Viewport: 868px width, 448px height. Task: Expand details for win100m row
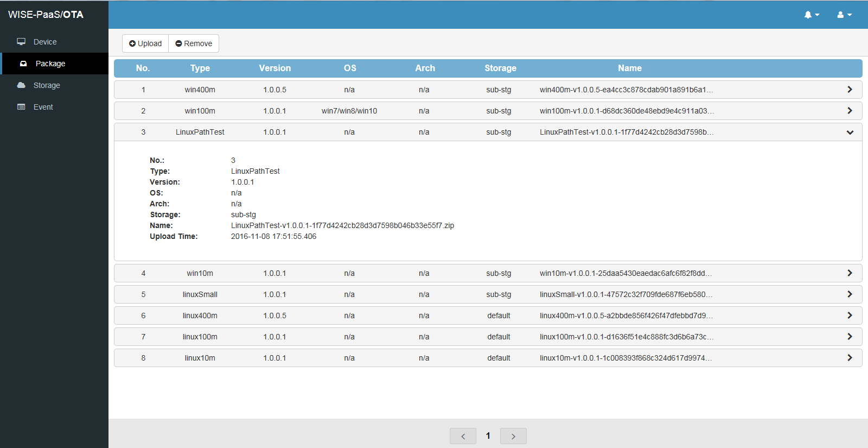pos(850,111)
